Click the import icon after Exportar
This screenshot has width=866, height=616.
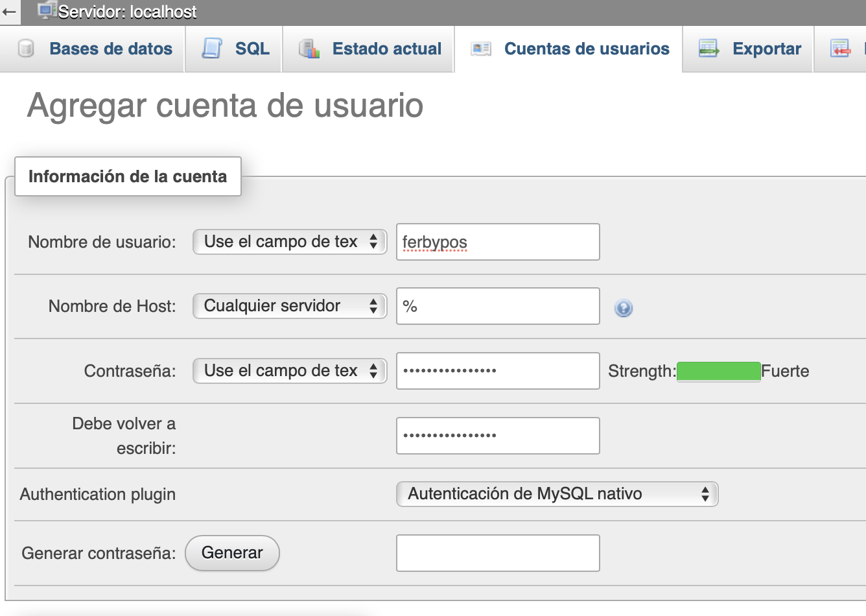[840, 49]
